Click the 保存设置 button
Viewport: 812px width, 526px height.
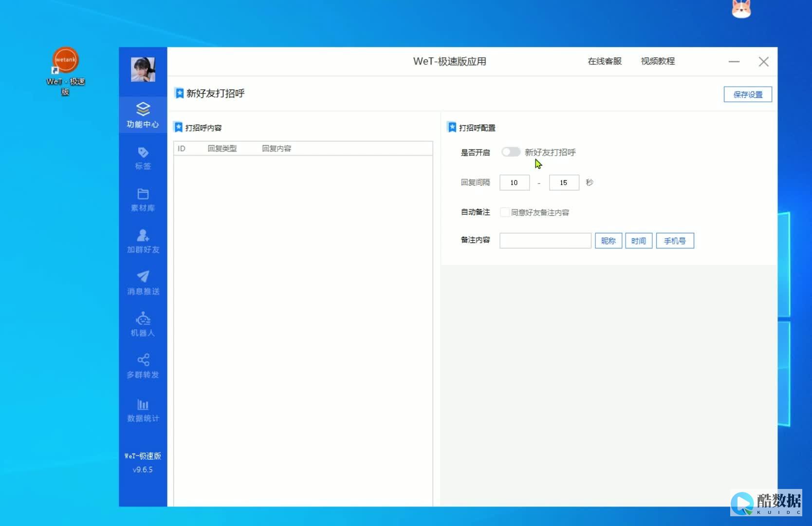pos(748,94)
